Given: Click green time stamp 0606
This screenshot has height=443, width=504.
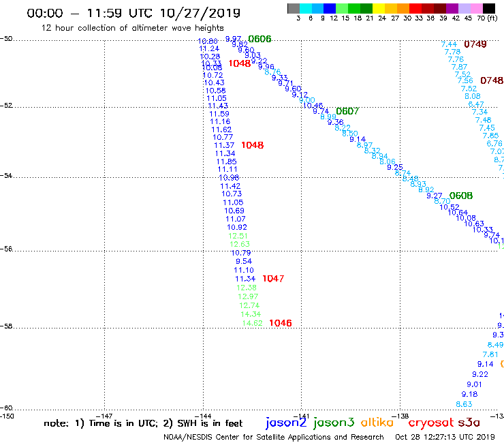Looking at the screenshot, I should 259,40.
